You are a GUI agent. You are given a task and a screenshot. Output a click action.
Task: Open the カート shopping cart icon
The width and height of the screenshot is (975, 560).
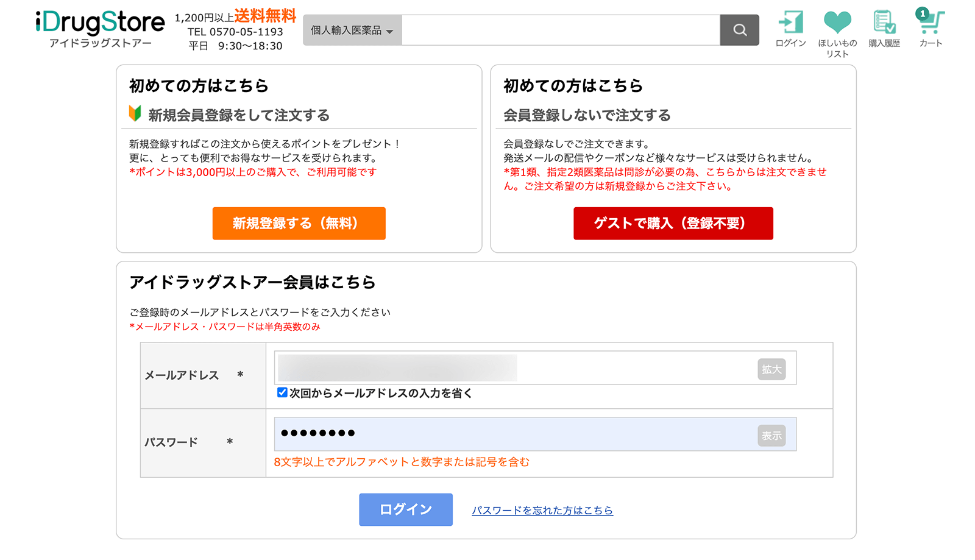[x=931, y=29]
